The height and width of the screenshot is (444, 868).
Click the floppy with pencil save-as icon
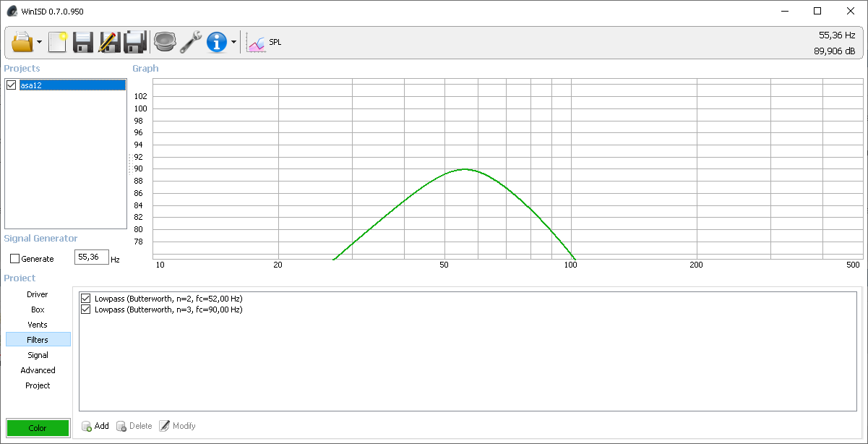108,42
